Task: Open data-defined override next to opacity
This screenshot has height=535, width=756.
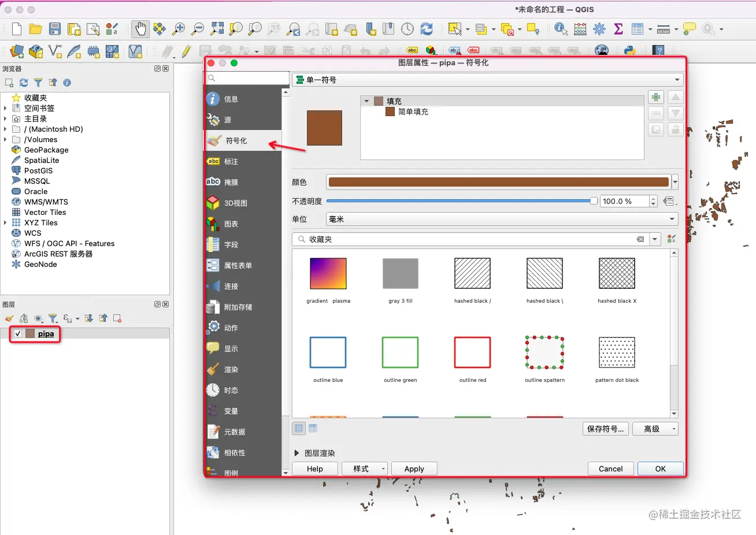Action: click(669, 201)
